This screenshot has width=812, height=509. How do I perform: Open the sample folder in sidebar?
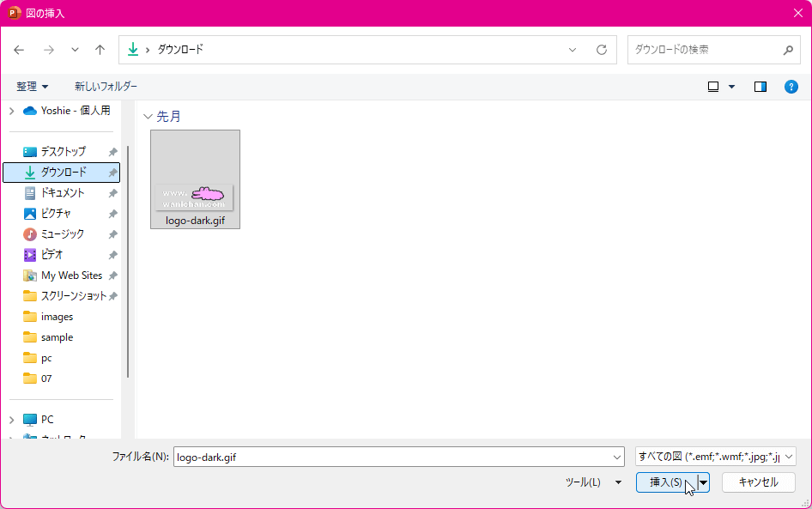57,337
